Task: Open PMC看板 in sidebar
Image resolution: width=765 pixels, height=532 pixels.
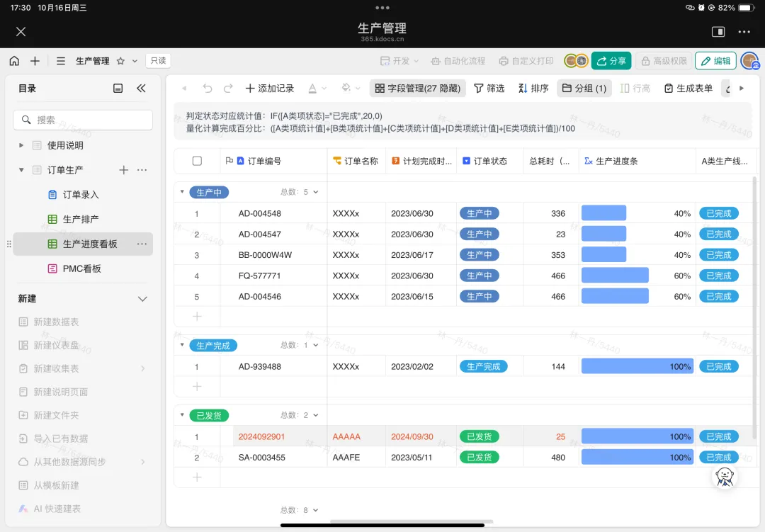Action: (x=81, y=268)
